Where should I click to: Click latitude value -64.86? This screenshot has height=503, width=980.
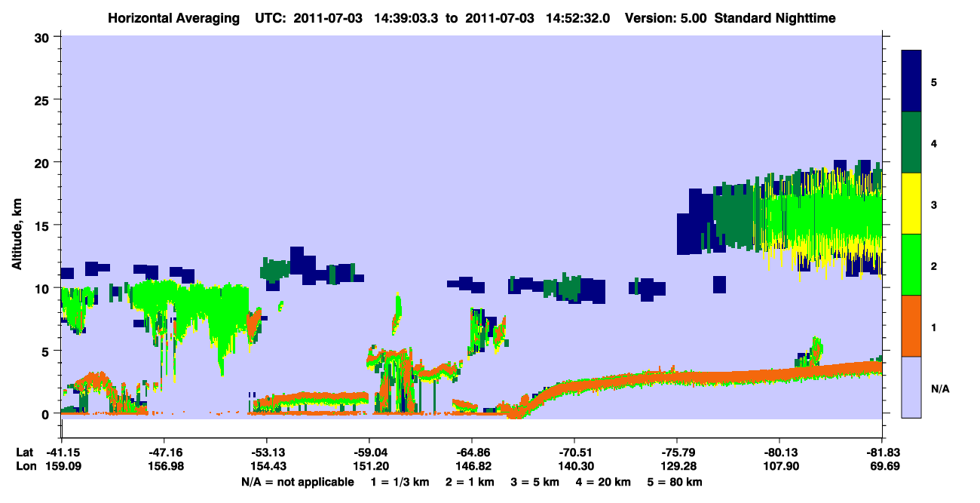tap(471, 452)
